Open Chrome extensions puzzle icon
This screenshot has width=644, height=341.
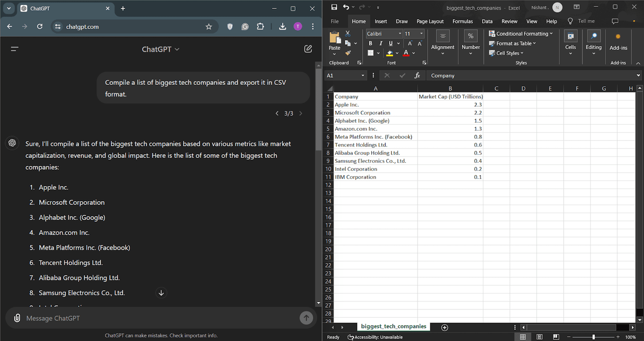click(x=260, y=27)
